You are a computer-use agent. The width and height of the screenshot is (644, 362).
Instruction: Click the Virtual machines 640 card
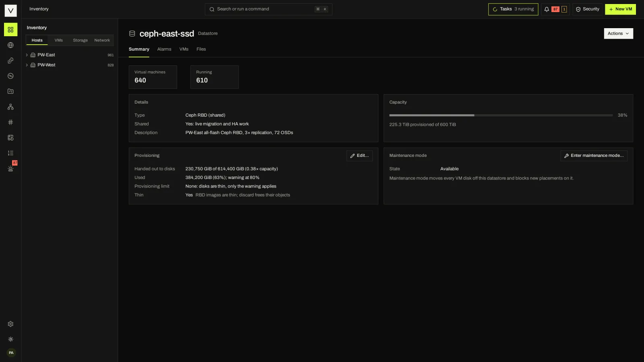(x=153, y=77)
